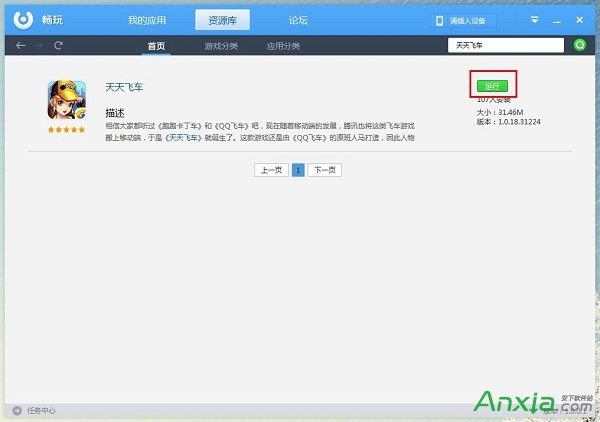Click the green search icon
Image resolution: width=600 pixels, height=422 pixels.
[580, 45]
